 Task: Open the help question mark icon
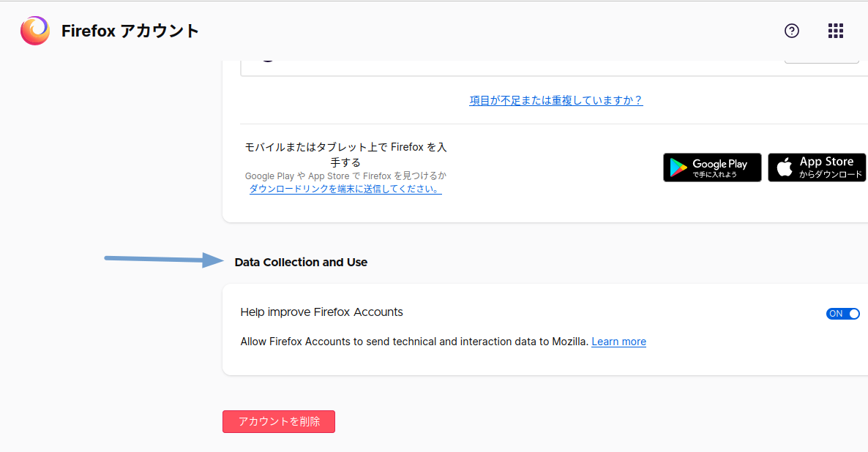[x=791, y=31]
